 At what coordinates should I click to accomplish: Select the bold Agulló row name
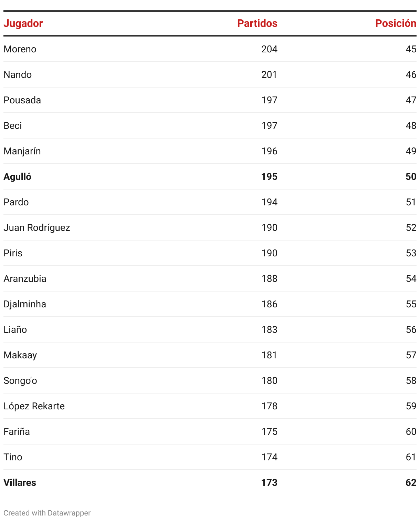click(x=18, y=177)
